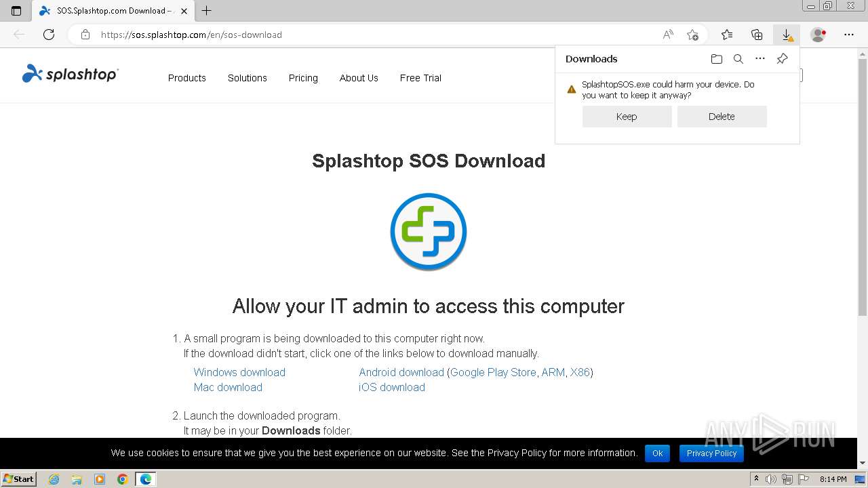Click the iOS download link
The image size is (868, 488).
tap(392, 387)
